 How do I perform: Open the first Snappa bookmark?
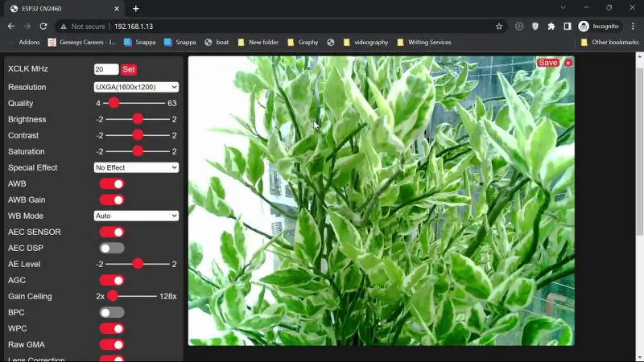click(x=139, y=43)
